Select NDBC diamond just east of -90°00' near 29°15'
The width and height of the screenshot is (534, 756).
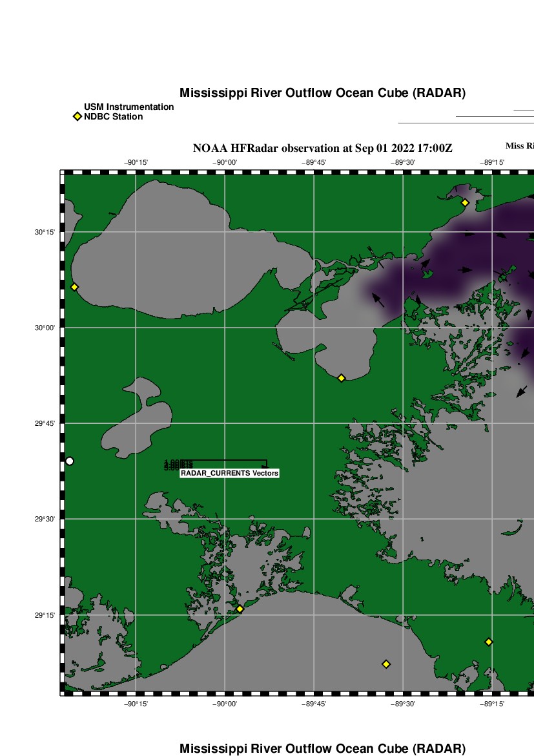pos(240,609)
